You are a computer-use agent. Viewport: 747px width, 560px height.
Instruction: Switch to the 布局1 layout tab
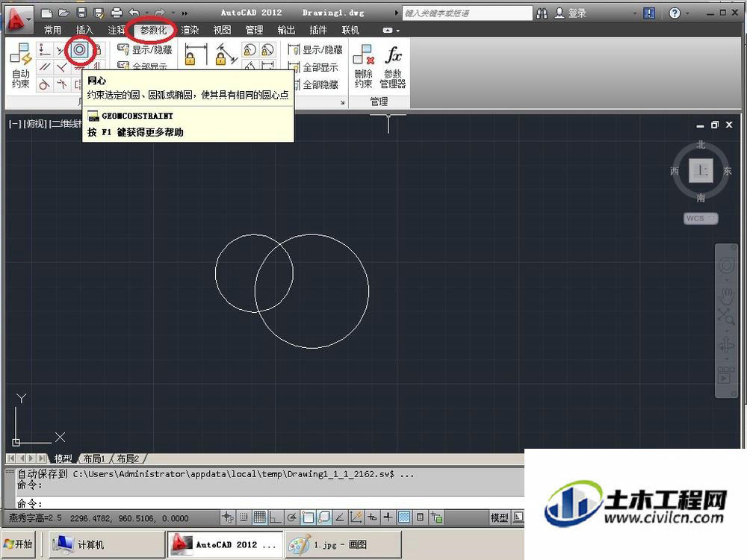pos(93,458)
